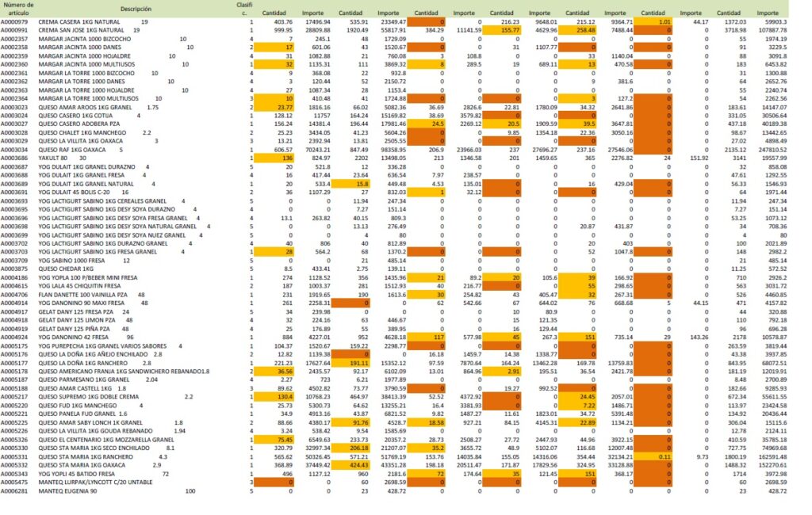Select the highlighted 155.77 quantity cell
The image size is (812, 515).
504,29
